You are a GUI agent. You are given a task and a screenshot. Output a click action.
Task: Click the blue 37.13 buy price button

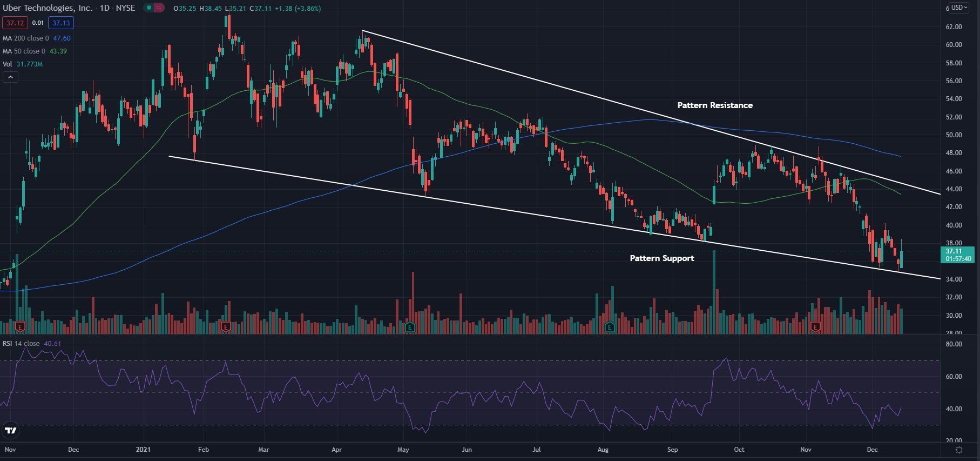click(61, 23)
